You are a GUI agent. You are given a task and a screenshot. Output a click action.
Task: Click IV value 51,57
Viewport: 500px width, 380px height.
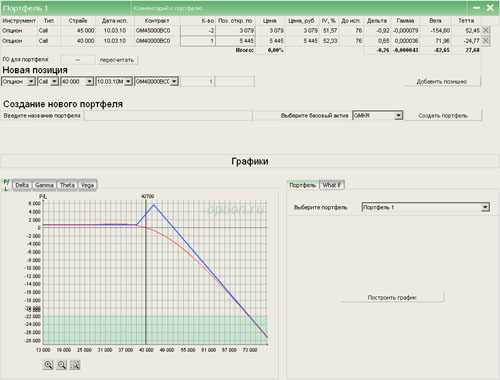tap(330, 31)
